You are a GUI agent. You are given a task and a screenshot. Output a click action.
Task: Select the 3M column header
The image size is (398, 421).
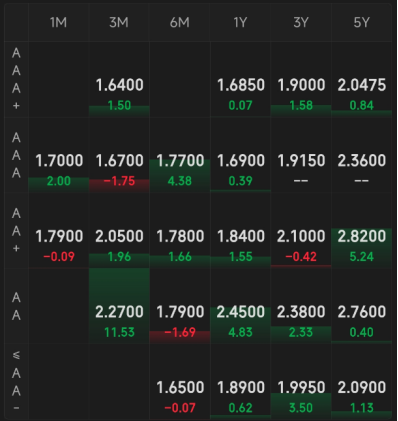119,23
